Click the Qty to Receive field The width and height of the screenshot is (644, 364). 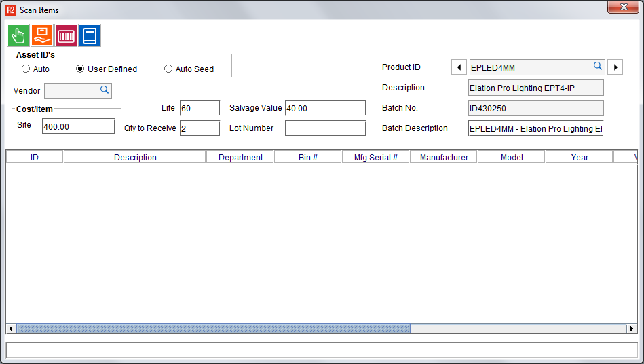point(200,128)
